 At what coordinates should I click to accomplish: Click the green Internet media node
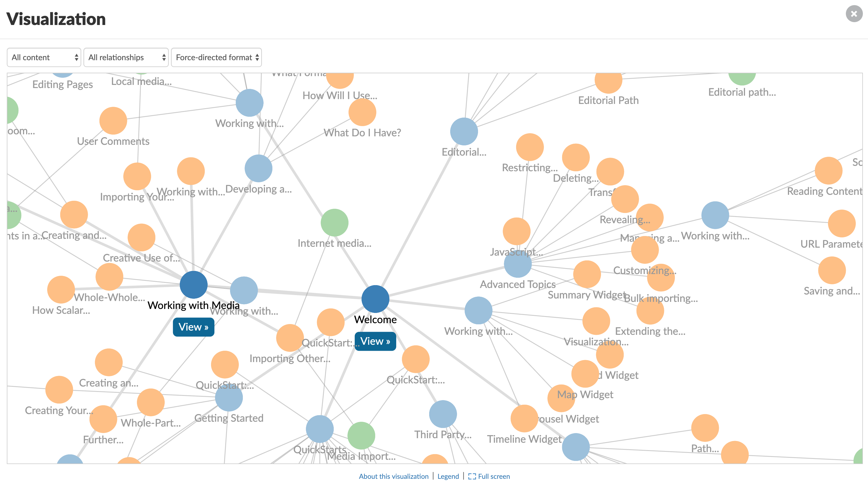(335, 222)
